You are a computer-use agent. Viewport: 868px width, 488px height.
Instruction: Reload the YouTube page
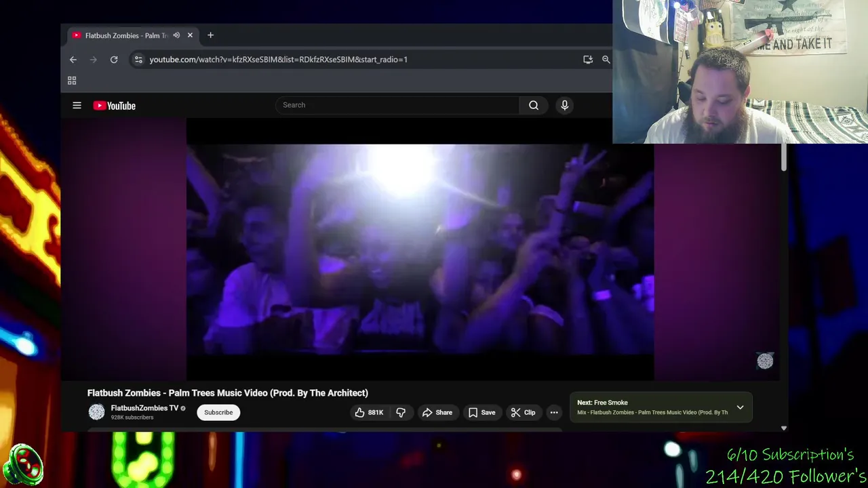point(114,60)
